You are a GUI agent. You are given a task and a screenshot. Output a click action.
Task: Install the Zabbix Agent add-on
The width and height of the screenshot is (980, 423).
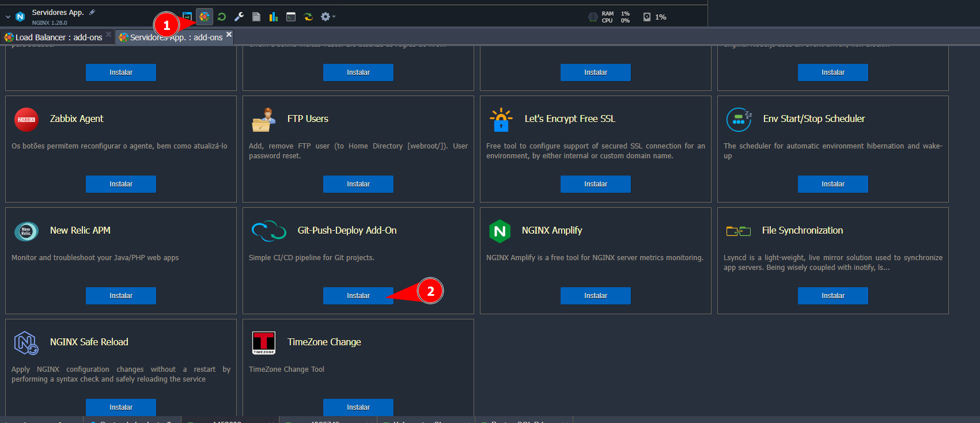[x=120, y=184]
